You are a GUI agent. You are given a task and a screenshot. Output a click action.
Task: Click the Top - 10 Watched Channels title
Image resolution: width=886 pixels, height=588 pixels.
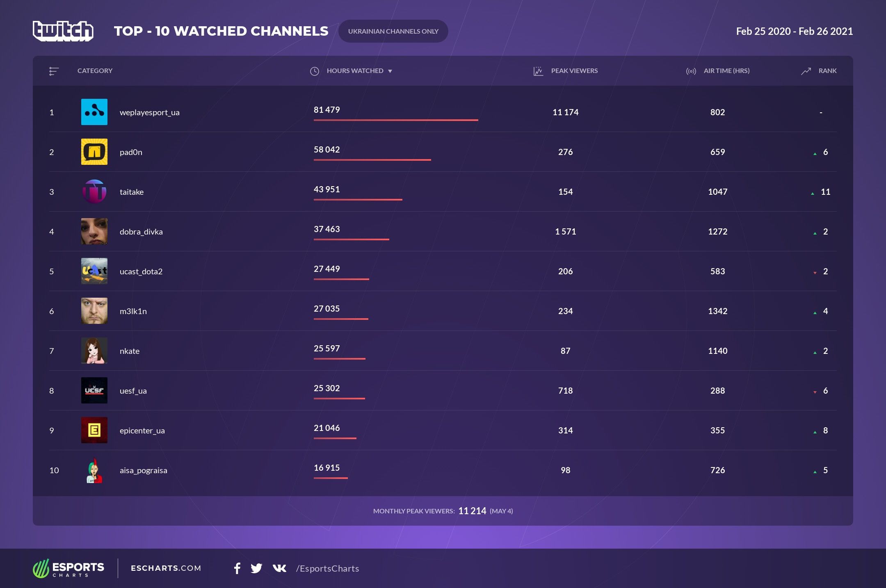221,31
